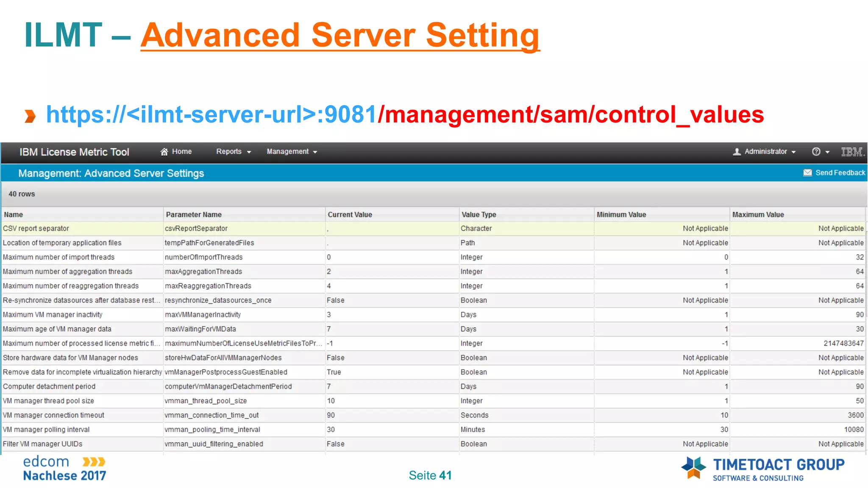Click the orange arrow bullet before the URL
This screenshot has width=868, height=488.
click(x=30, y=116)
